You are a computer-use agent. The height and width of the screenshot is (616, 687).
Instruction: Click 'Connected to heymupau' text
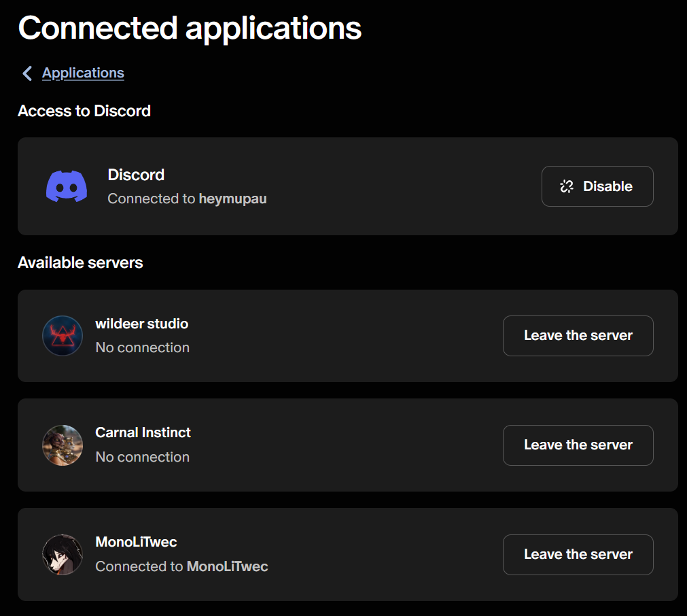[x=187, y=199]
